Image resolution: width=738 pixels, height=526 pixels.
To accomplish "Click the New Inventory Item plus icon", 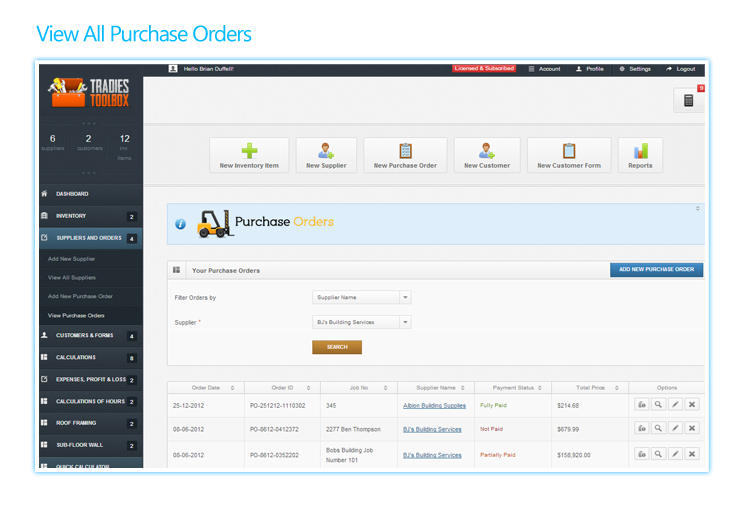I will point(249,151).
